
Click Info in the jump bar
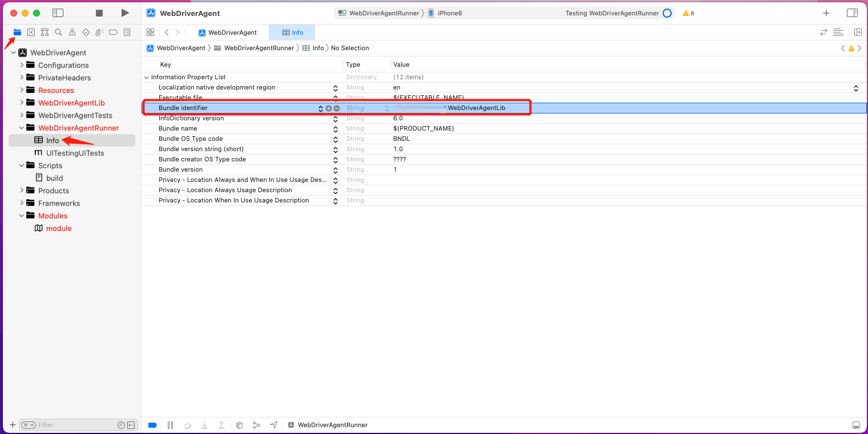[x=313, y=48]
